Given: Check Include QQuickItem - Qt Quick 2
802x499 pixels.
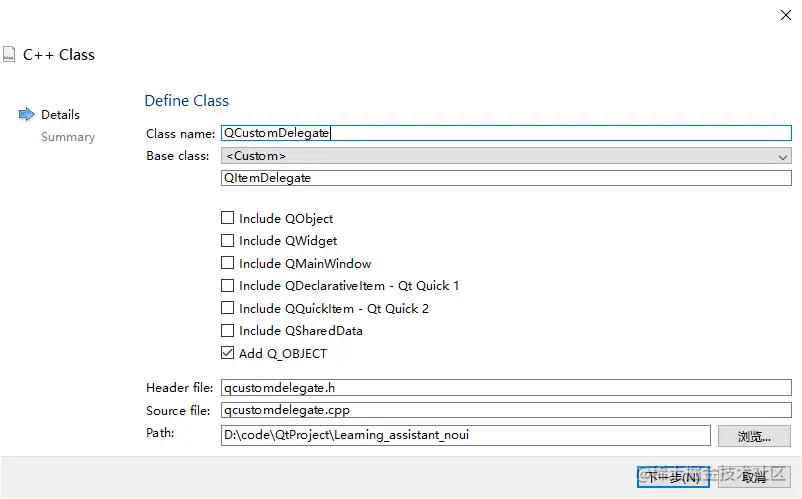Looking at the screenshot, I should tap(228, 308).
